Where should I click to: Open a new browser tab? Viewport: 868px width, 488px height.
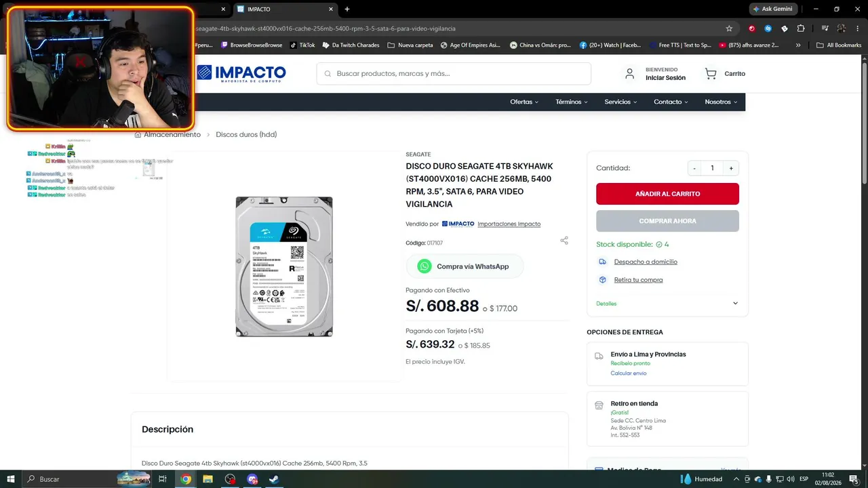click(x=347, y=9)
